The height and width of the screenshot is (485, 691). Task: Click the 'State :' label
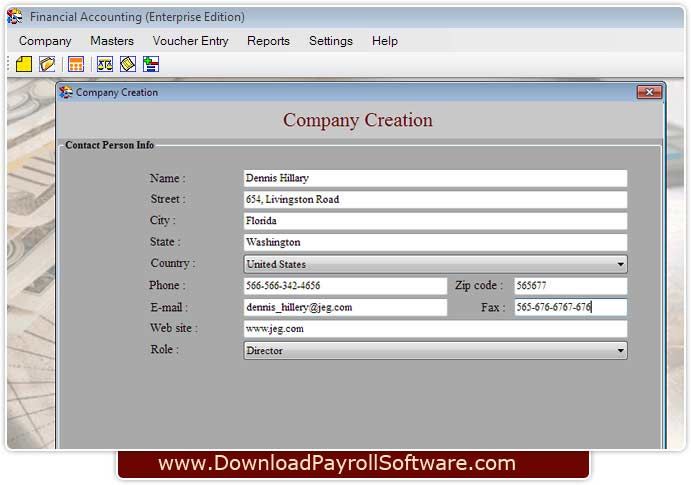click(165, 242)
